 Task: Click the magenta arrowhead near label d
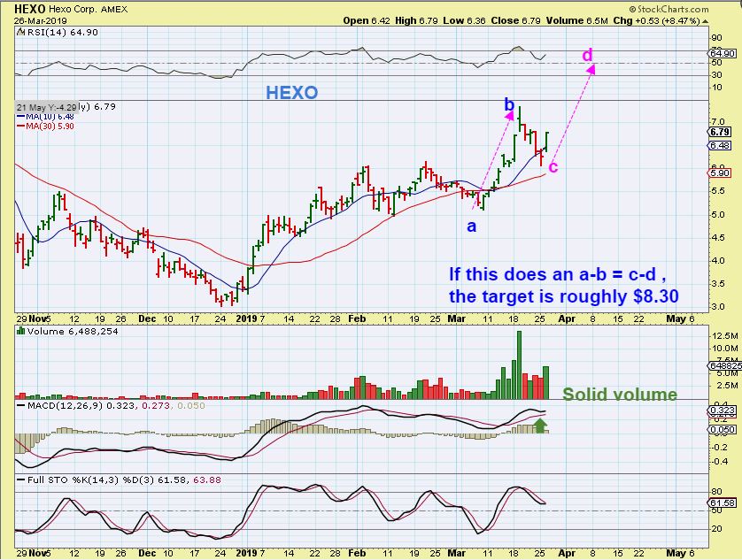tap(591, 69)
